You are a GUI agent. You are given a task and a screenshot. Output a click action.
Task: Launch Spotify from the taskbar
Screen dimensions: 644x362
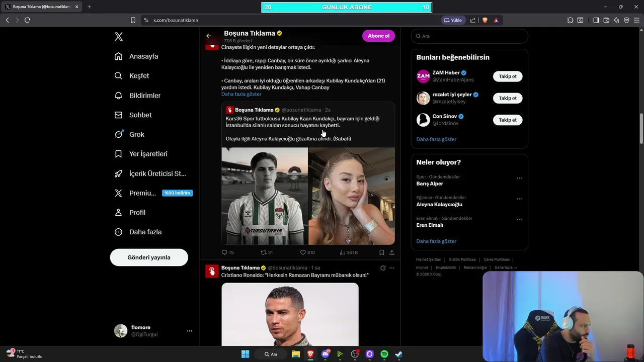pyautogui.click(x=384, y=354)
